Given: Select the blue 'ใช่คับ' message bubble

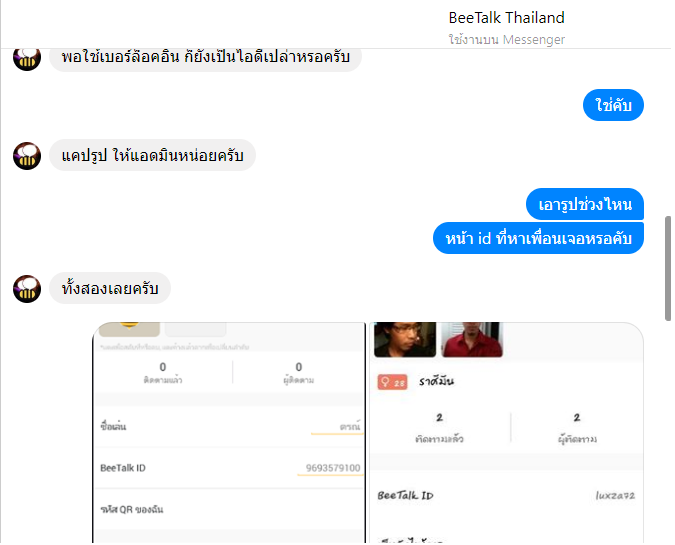Looking at the screenshot, I should tap(613, 105).
